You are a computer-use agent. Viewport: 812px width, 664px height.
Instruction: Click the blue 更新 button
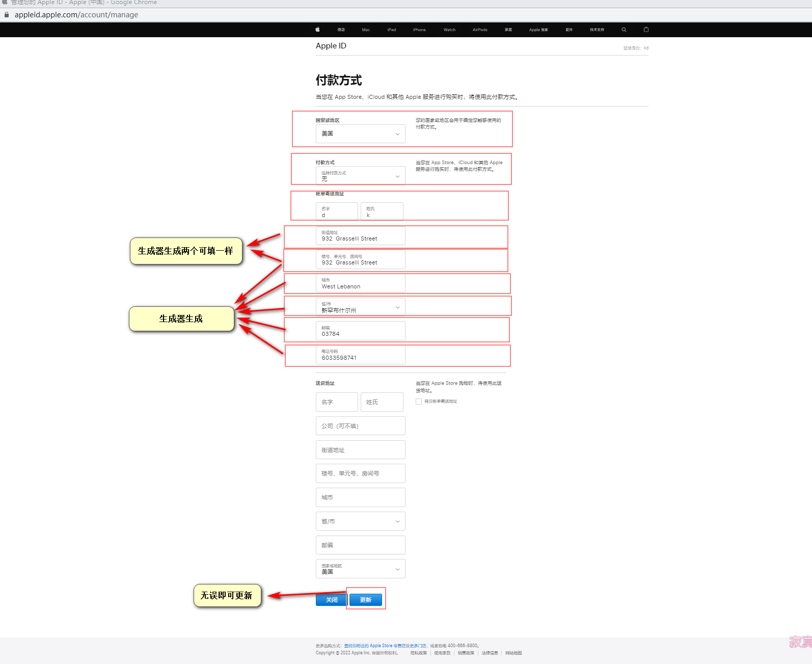click(366, 600)
